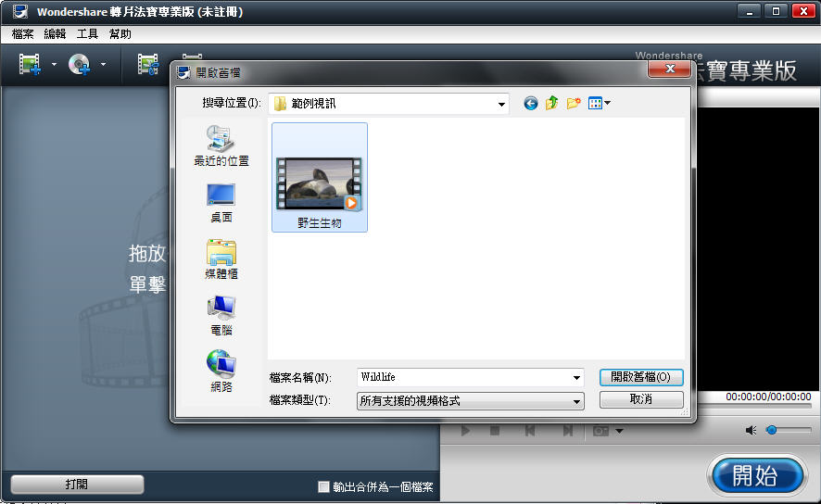Image resolution: width=821 pixels, height=504 pixels.
Task: Open 最近的位置 in places sidebar
Action: click(221, 146)
